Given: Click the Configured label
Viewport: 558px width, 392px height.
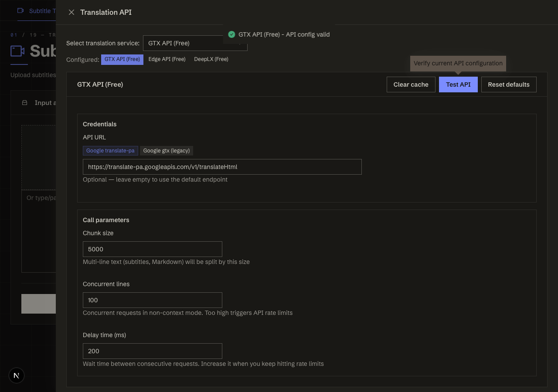Looking at the screenshot, I should [x=83, y=60].
